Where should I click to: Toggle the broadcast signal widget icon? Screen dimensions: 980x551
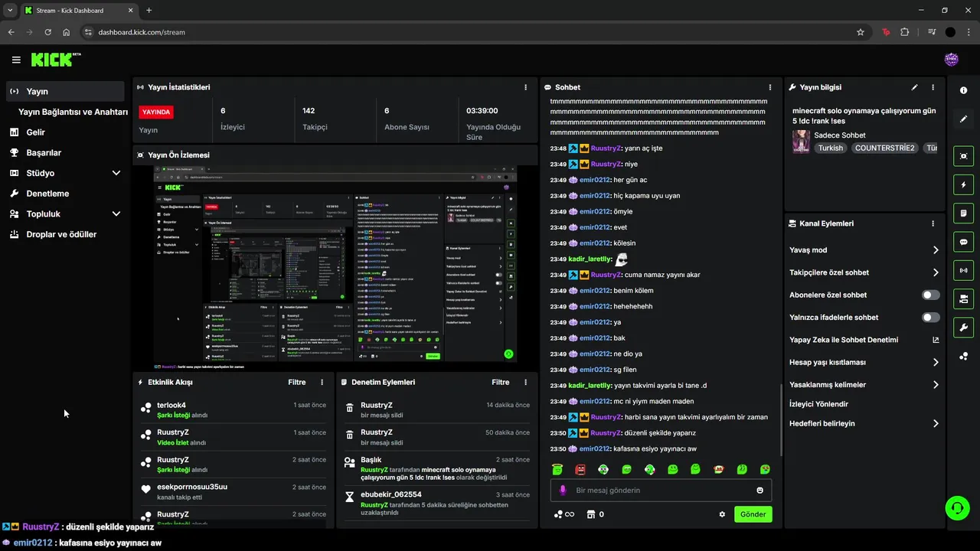pyautogui.click(x=963, y=270)
